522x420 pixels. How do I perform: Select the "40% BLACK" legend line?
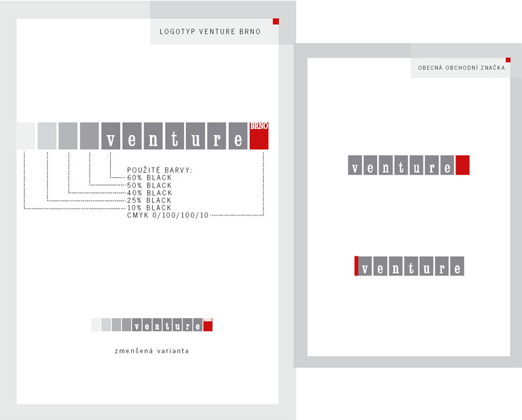pos(149,193)
